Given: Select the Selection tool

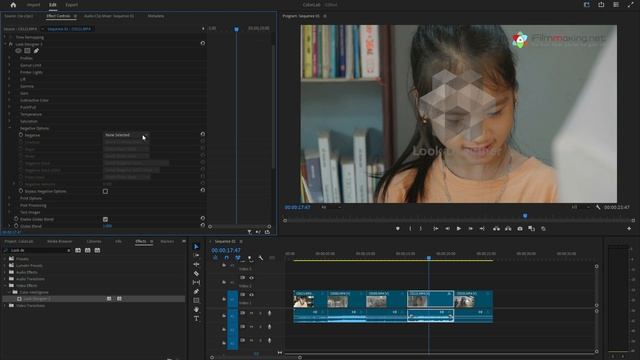Looking at the screenshot, I should pos(196,247).
